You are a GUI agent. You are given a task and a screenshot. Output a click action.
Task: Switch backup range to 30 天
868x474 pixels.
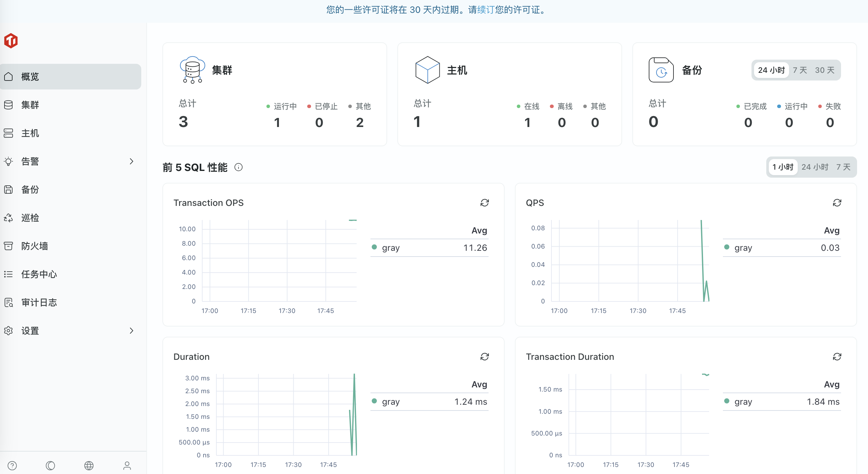coord(824,70)
